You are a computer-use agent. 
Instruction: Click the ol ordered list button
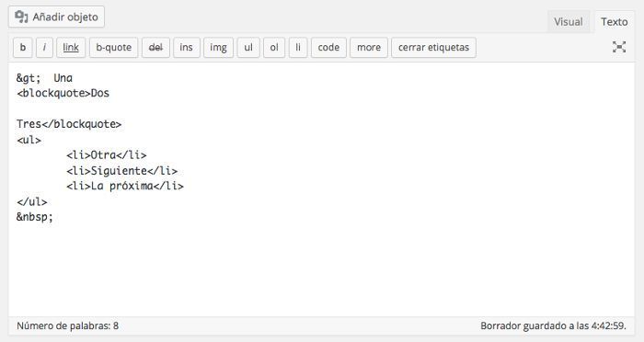[274, 47]
